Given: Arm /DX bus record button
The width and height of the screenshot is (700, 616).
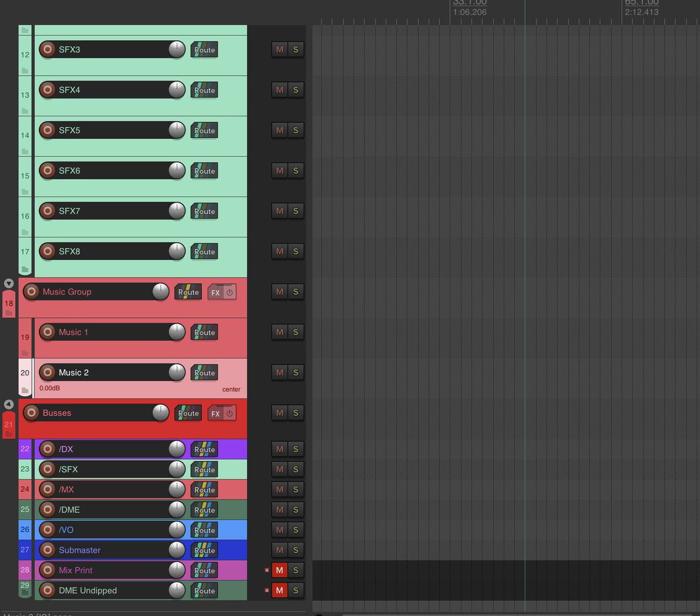Looking at the screenshot, I should click(48, 449).
